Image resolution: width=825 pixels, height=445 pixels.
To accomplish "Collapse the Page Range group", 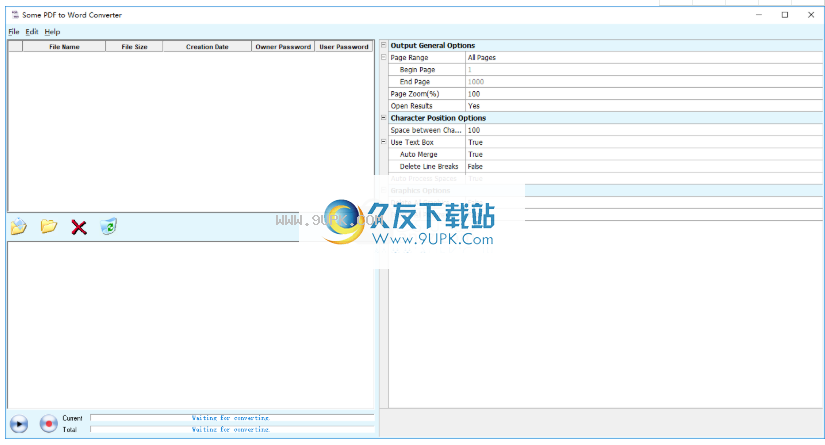I will tap(384, 57).
